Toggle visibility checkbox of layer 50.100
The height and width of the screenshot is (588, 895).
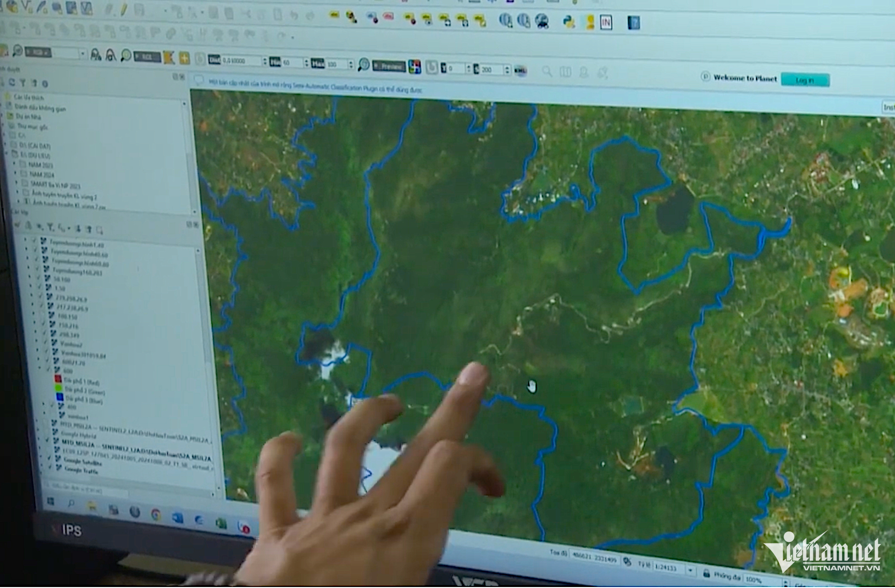tap(40, 278)
